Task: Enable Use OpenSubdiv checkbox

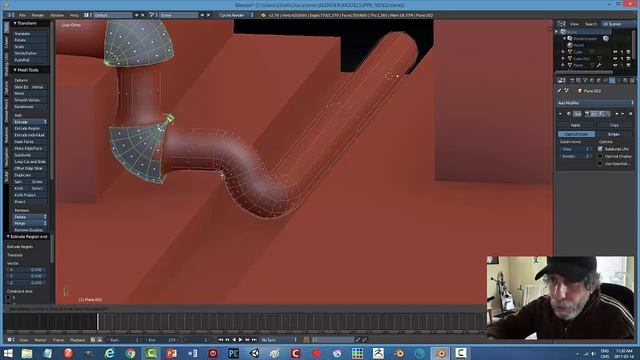Action: coord(600,164)
